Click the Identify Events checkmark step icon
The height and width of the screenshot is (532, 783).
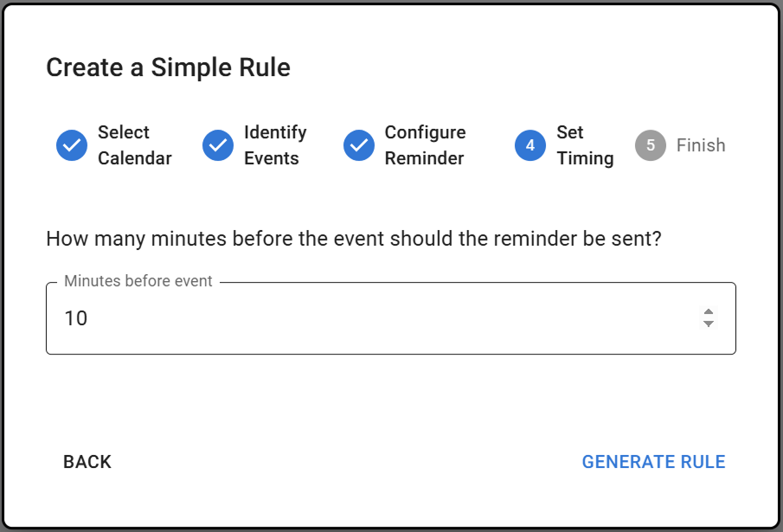(218, 145)
